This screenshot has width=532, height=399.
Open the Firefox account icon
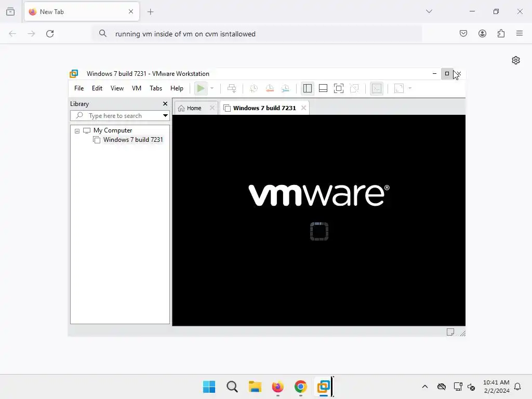[x=482, y=33]
